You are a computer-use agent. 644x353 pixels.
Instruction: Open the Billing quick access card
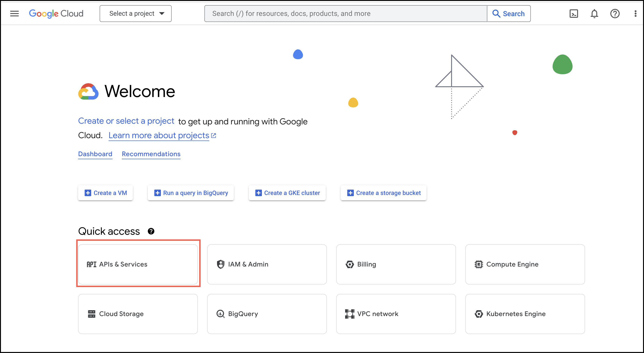point(396,264)
